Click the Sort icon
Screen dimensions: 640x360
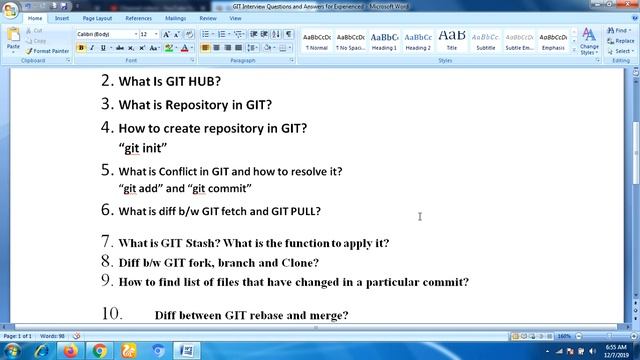pos(276,34)
